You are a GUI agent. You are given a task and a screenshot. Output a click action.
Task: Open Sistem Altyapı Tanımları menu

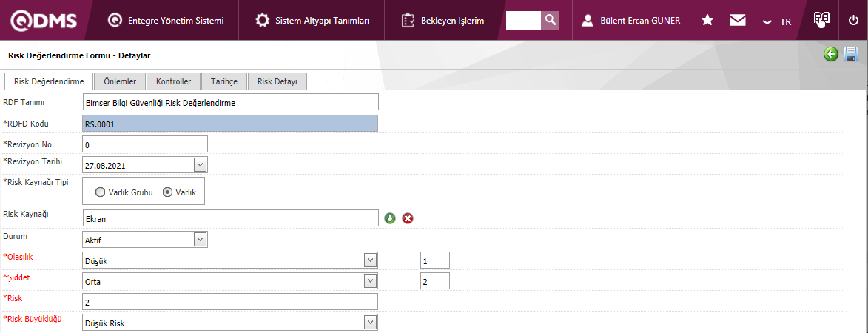coord(313,21)
